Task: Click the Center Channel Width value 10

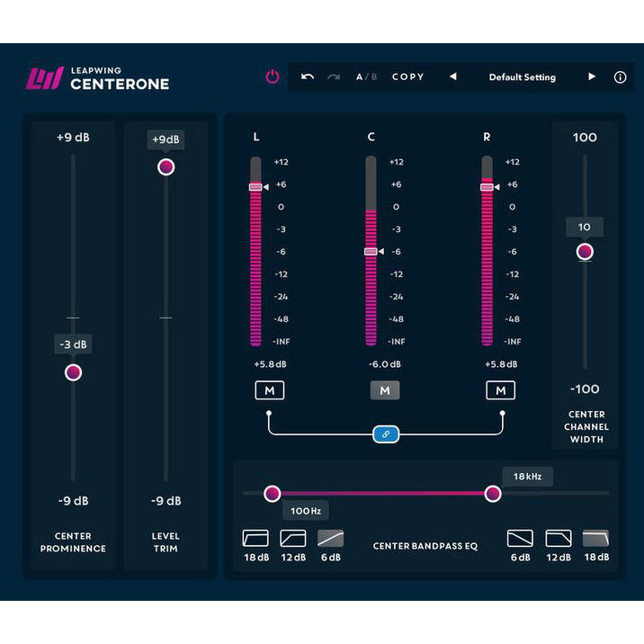Action: point(585,228)
